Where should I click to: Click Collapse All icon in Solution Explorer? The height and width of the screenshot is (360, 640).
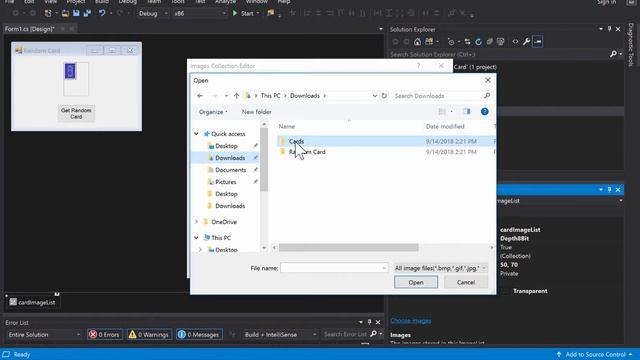tap(489, 42)
